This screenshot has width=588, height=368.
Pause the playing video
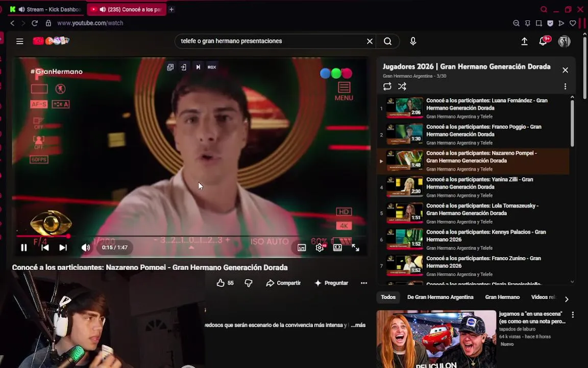[x=24, y=247]
